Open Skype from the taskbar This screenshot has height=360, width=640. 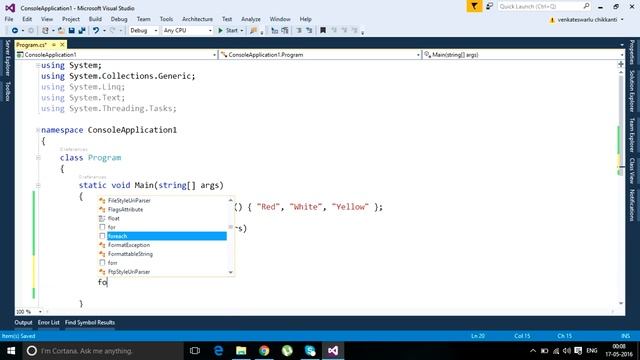310,351
